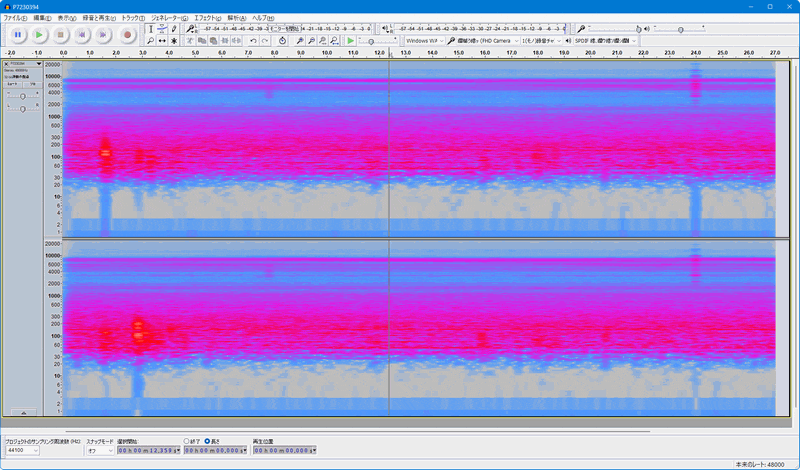This screenshot has height=470, width=800.
Task: Select the Time Shift arrow tool
Action: pyautogui.click(x=162, y=41)
